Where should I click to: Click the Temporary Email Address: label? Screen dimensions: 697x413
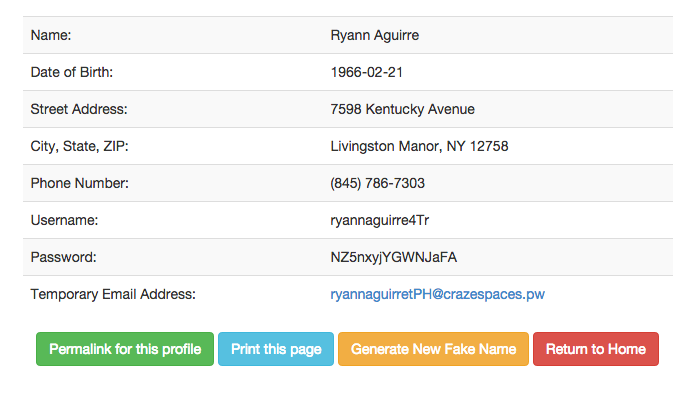[x=113, y=294]
